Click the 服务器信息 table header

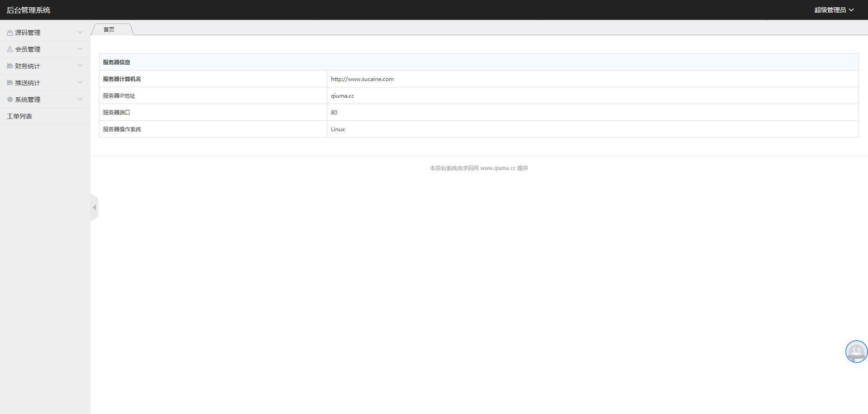pyautogui.click(x=117, y=62)
